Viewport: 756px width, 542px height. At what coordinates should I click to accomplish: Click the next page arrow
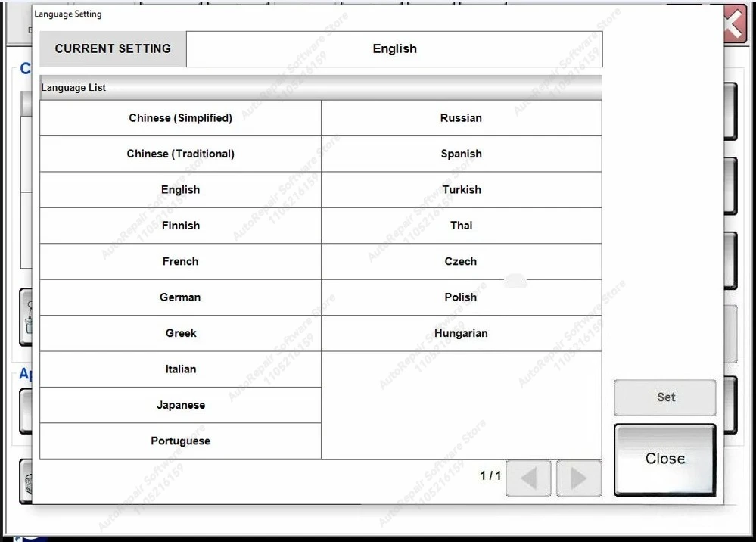(578, 478)
